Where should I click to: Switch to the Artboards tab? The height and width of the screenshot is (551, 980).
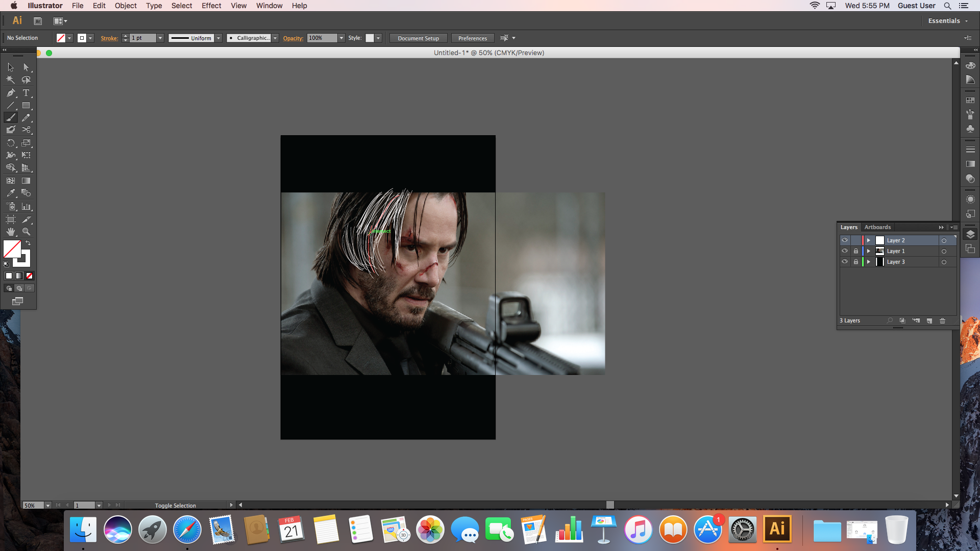tap(877, 227)
